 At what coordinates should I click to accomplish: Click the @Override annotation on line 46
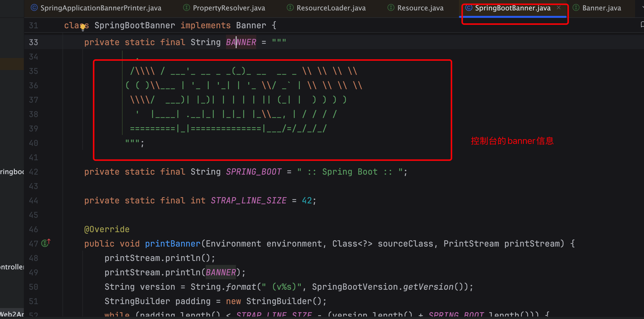[107, 229]
